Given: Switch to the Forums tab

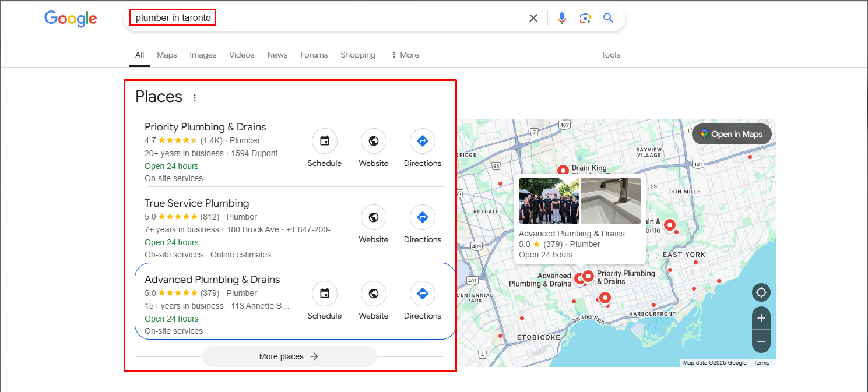Looking at the screenshot, I should [x=314, y=55].
